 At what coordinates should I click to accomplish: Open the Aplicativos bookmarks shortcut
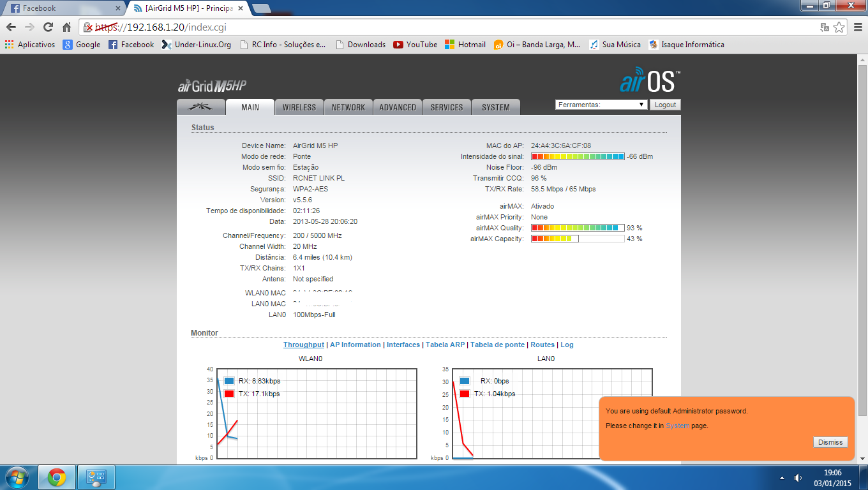tap(30, 45)
